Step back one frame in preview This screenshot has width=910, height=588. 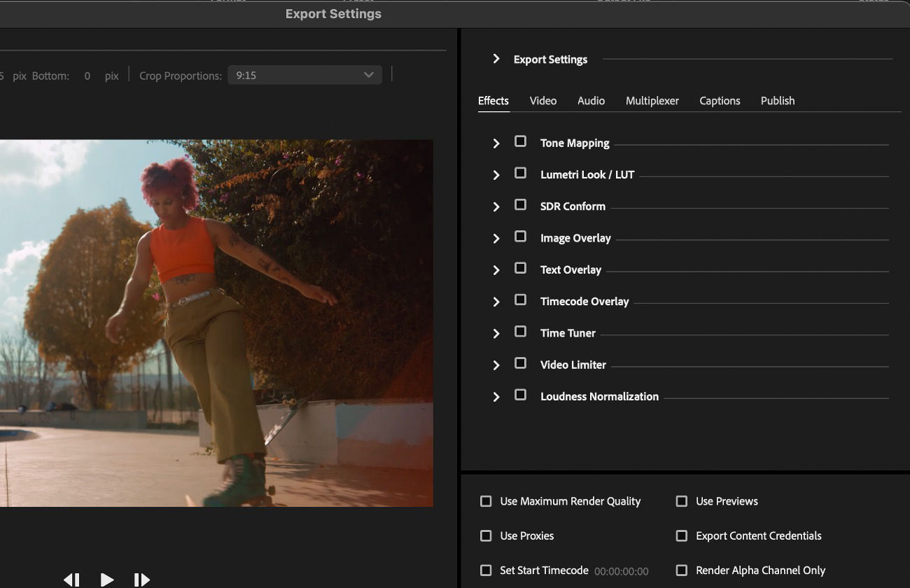coord(71,580)
